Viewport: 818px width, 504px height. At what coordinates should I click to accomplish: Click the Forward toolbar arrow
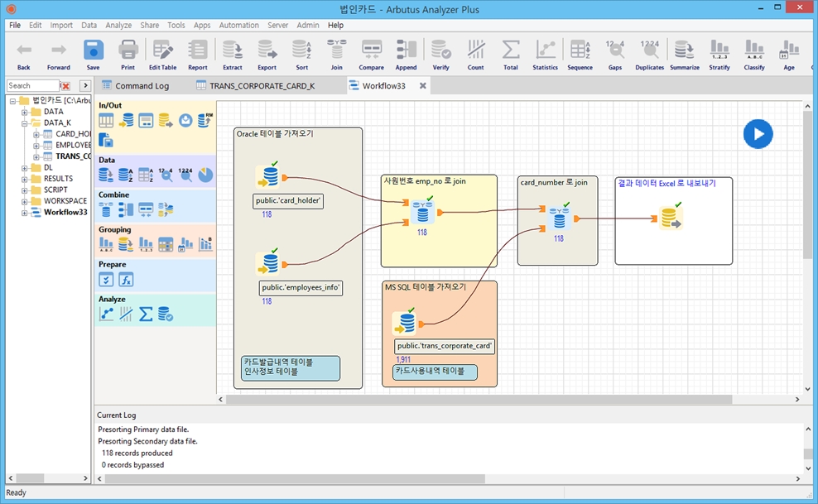click(x=59, y=50)
